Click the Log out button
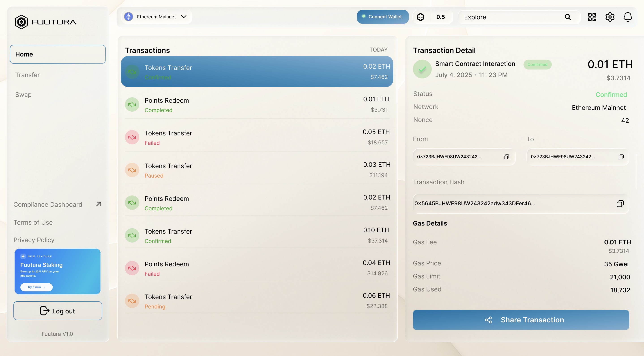The height and width of the screenshot is (356, 644). coord(58,311)
